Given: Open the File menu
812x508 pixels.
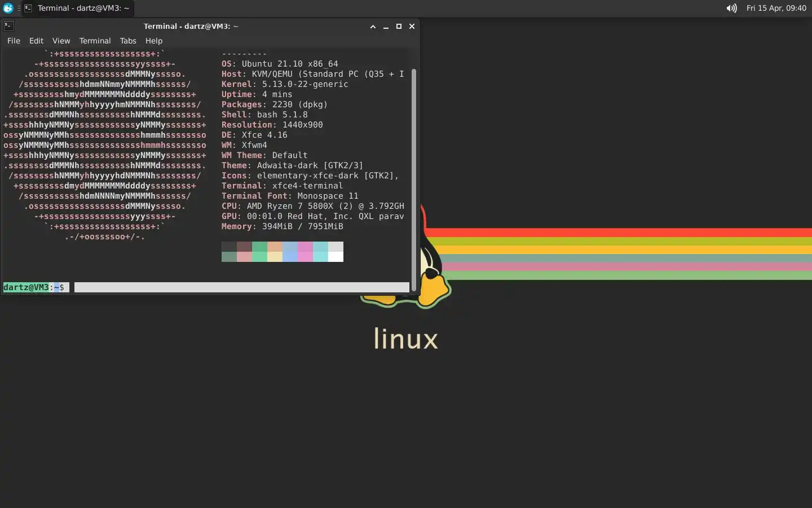Looking at the screenshot, I should coord(14,41).
